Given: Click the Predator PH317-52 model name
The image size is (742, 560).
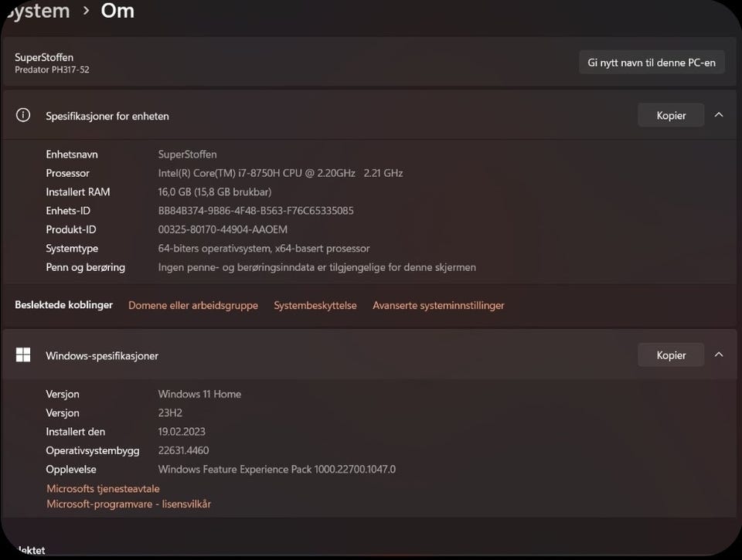Looking at the screenshot, I should click(52, 70).
